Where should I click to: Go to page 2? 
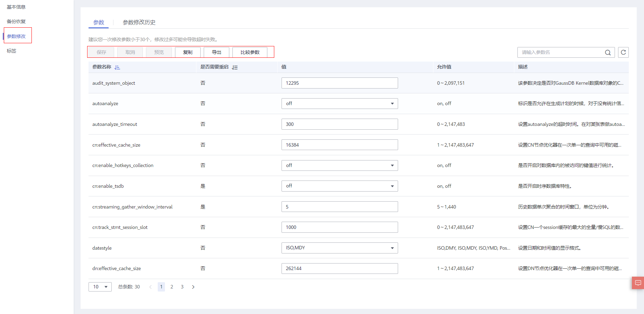click(x=172, y=287)
